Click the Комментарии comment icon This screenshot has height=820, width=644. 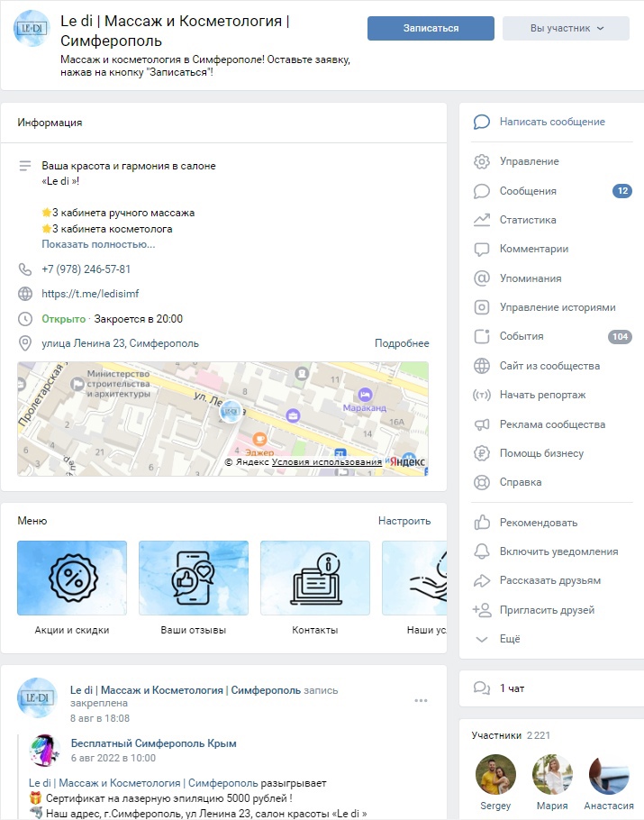482,249
